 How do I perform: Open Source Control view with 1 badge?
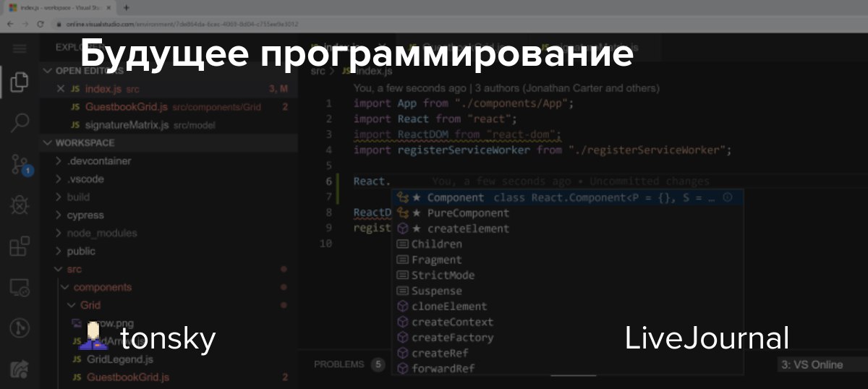click(x=20, y=164)
